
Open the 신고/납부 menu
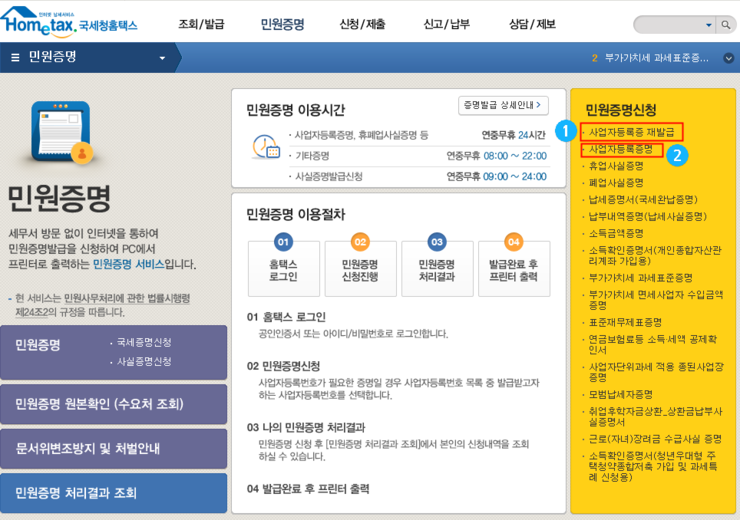pyautogui.click(x=446, y=24)
